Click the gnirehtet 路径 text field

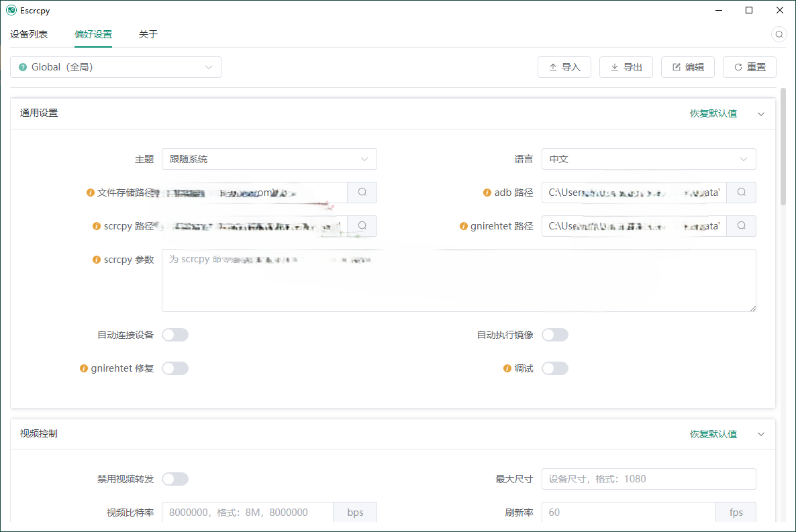(634, 226)
